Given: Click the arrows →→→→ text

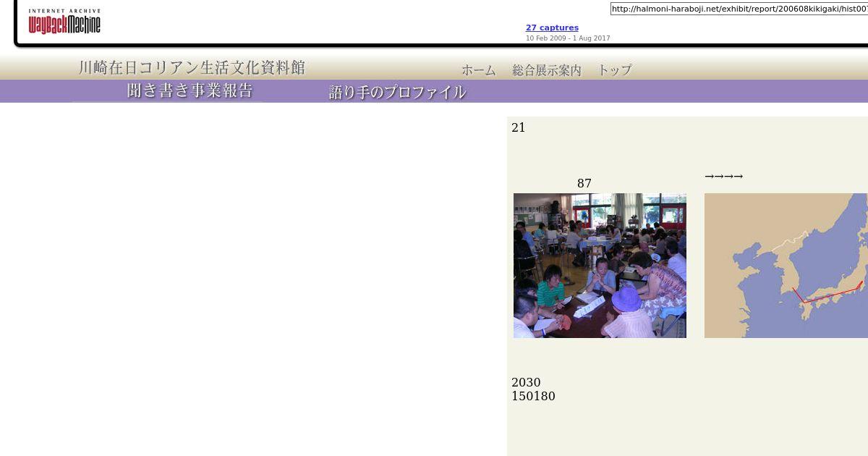Looking at the screenshot, I should click(724, 176).
